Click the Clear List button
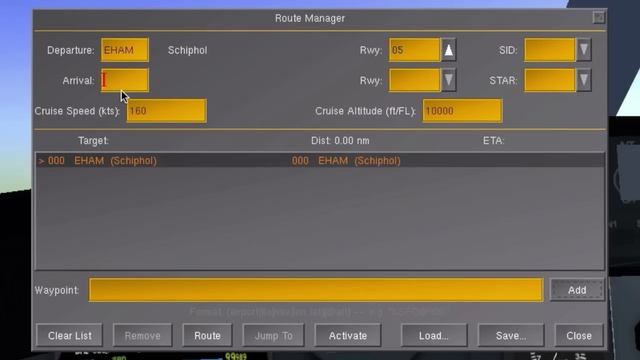The width and height of the screenshot is (640, 360). pyautogui.click(x=69, y=336)
